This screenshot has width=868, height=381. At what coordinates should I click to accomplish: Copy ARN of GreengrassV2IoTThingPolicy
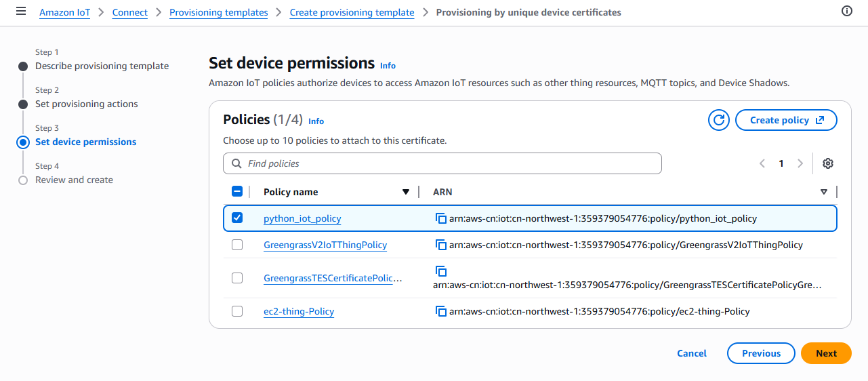(x=440, y=245)
